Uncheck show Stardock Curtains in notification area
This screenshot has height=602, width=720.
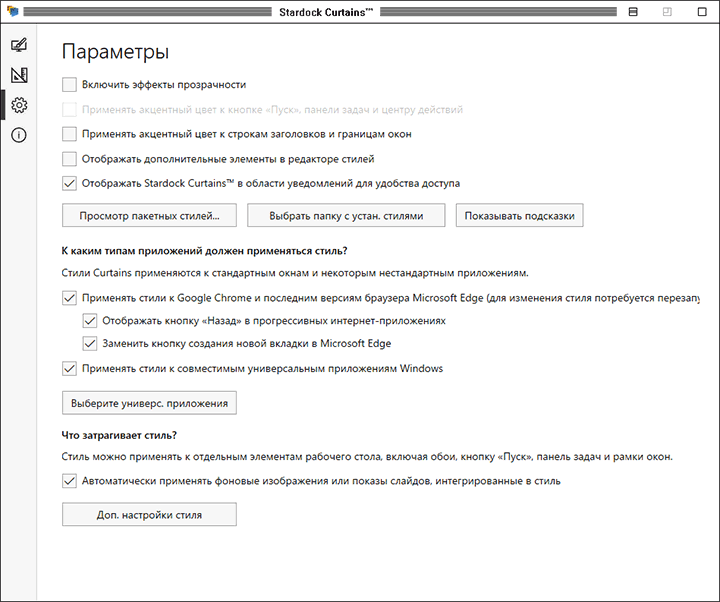(69, 184)
